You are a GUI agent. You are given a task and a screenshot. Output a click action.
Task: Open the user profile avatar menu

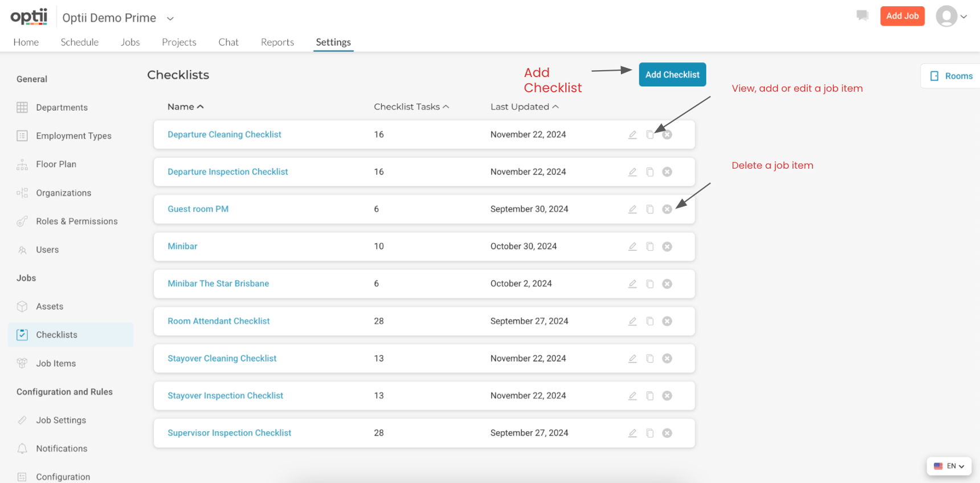(951, 17)
